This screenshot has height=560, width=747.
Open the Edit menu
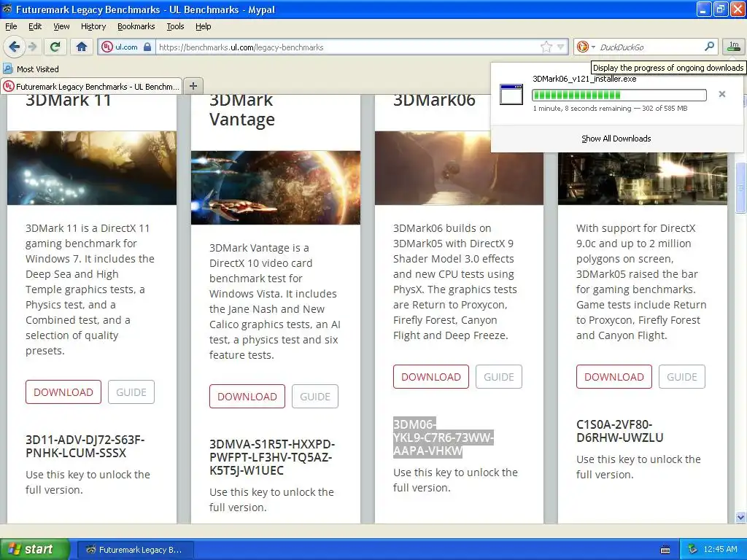35,26
